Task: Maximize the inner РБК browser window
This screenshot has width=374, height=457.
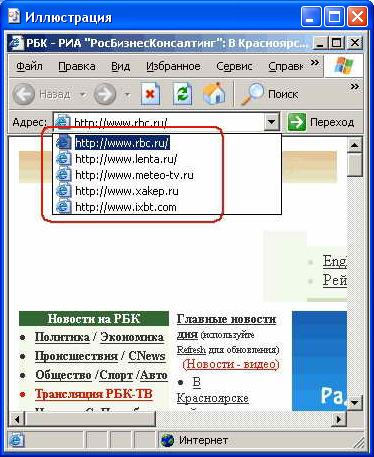Action: point(337,43)
